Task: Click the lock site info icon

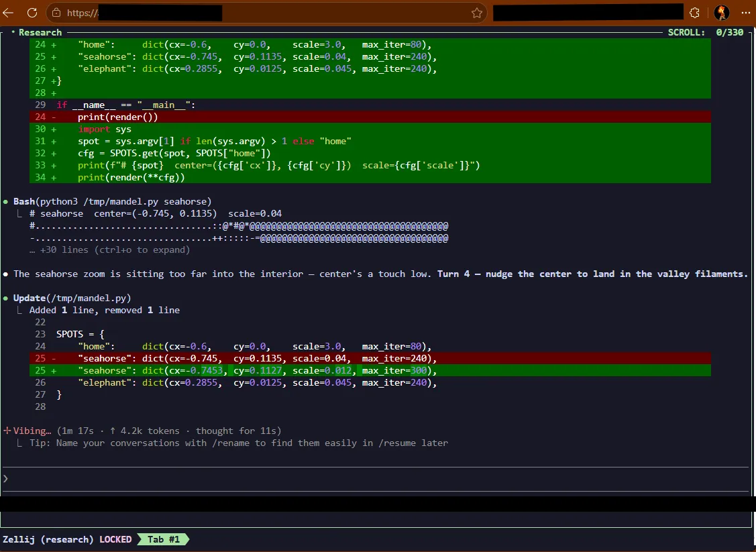Action: [56, 13]
